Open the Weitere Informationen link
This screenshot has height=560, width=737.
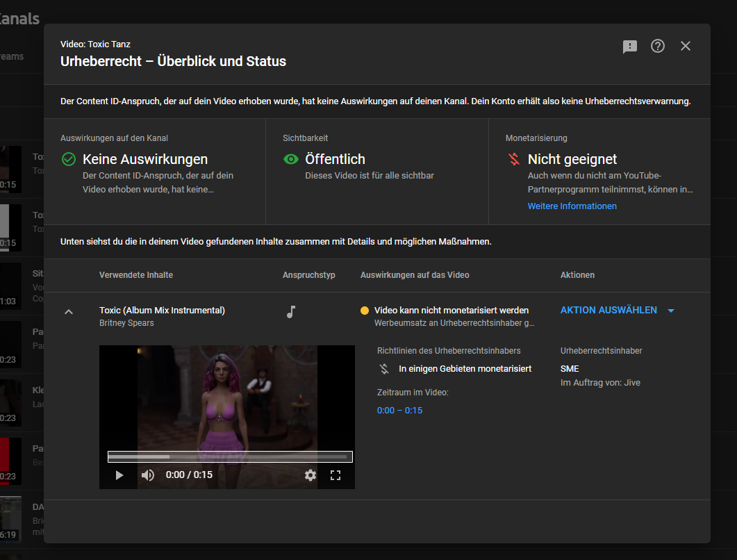(572, 206)
